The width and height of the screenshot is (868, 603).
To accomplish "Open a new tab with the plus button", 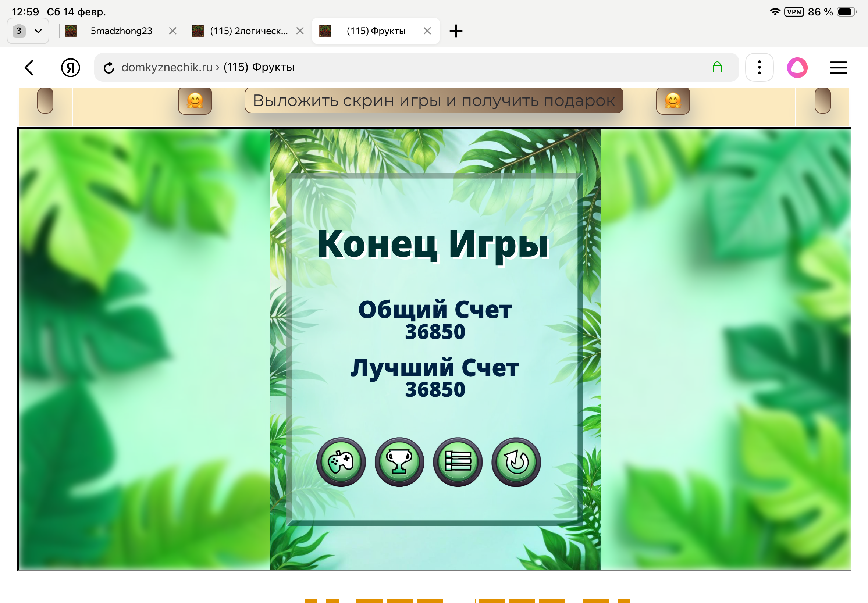I will tap(456, 31).
